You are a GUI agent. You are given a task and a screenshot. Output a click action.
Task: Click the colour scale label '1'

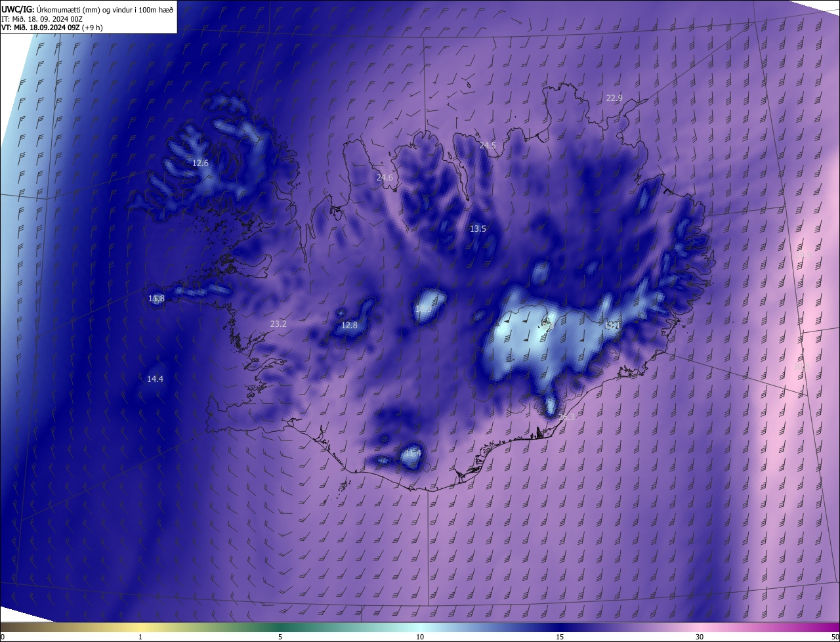140,637
